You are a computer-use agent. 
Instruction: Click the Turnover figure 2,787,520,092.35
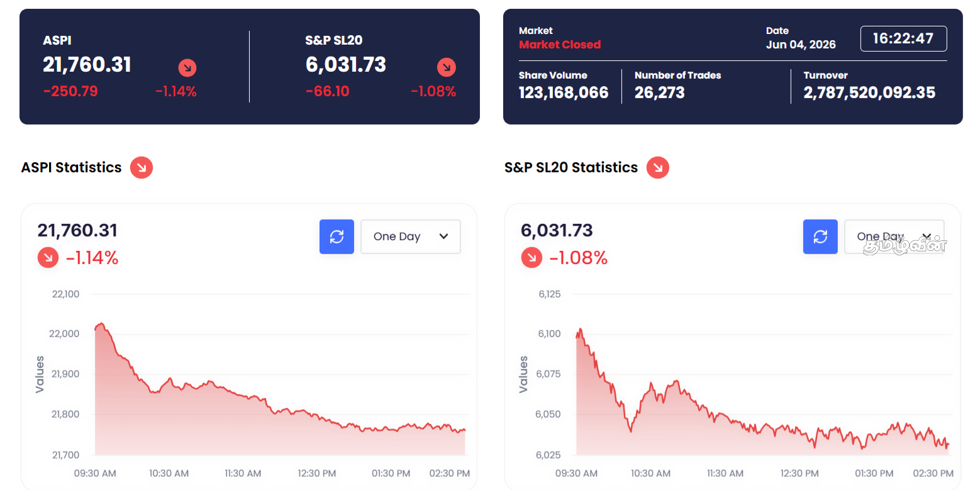point(869,92)
